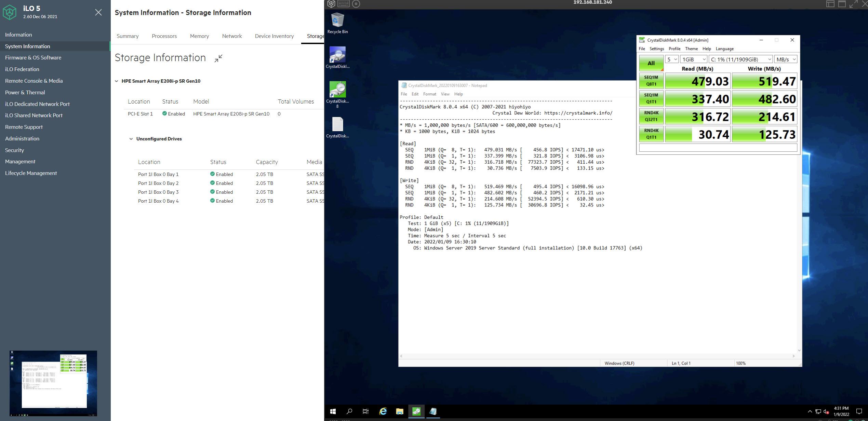Open the muted volume tray icon
This screenshot has width=868, height=421.
click(826, 411)
